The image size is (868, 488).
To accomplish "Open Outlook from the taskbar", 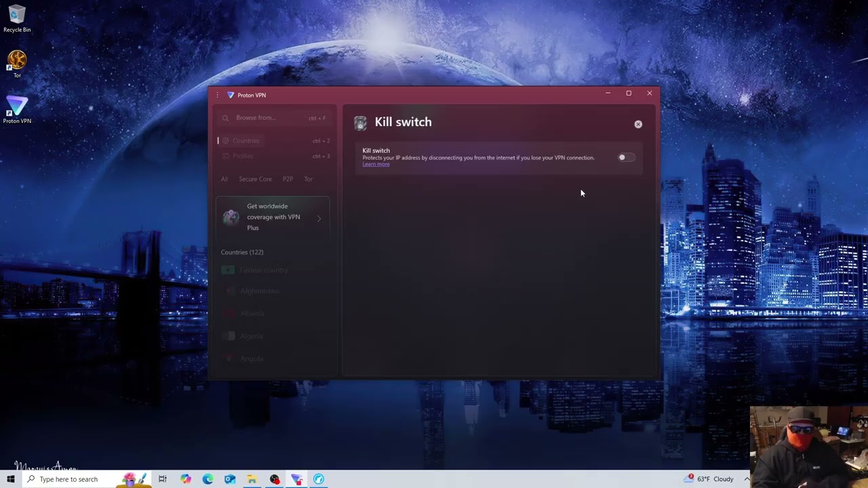I will pyautogui.click(x=230, y=479).
